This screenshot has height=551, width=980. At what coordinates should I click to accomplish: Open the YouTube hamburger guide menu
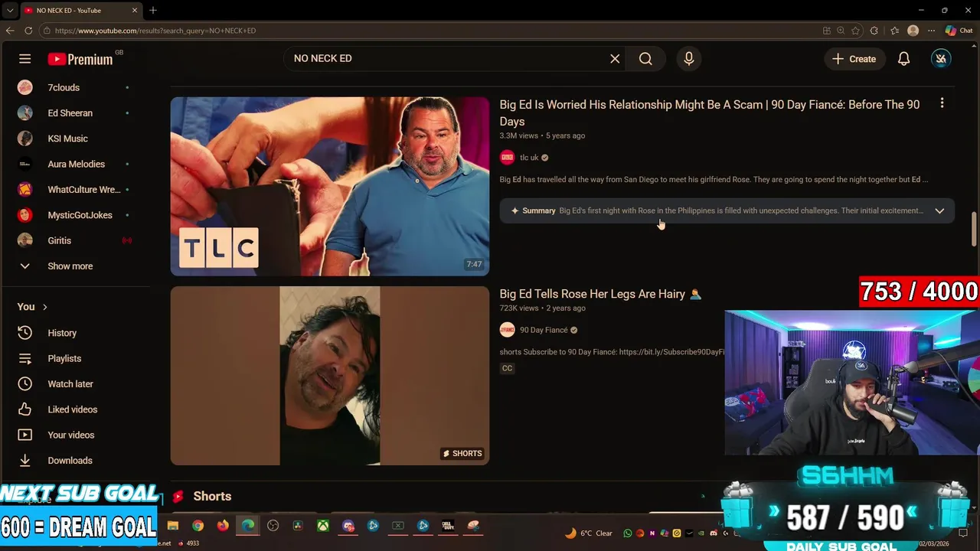24,59
